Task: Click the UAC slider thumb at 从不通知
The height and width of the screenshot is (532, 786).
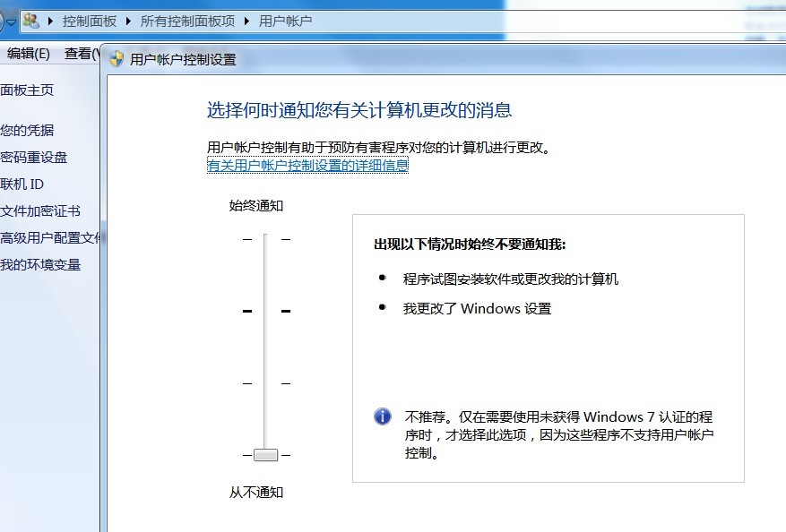Action: point(265,455)
